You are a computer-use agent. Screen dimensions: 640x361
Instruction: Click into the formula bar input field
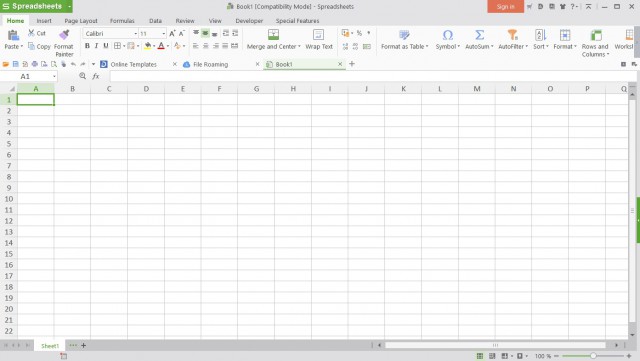click(x=373, y=76)
